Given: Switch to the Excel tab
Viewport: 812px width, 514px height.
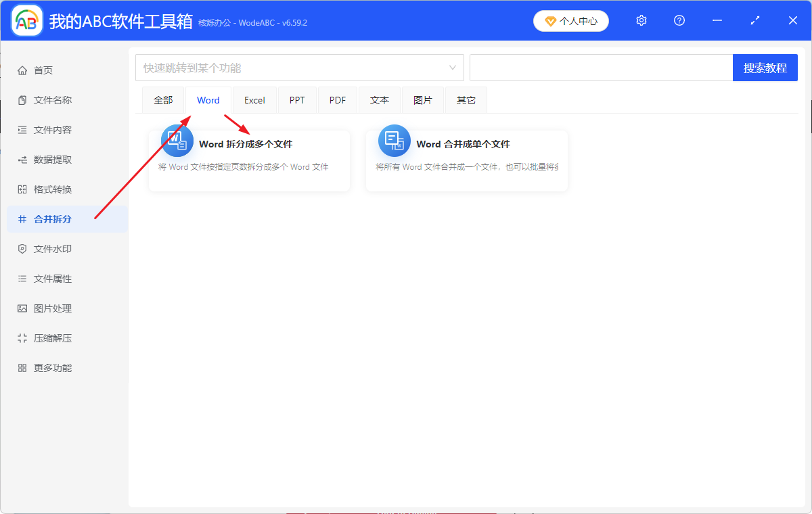Looking at the screenshot, I should [x=254, y=99].
